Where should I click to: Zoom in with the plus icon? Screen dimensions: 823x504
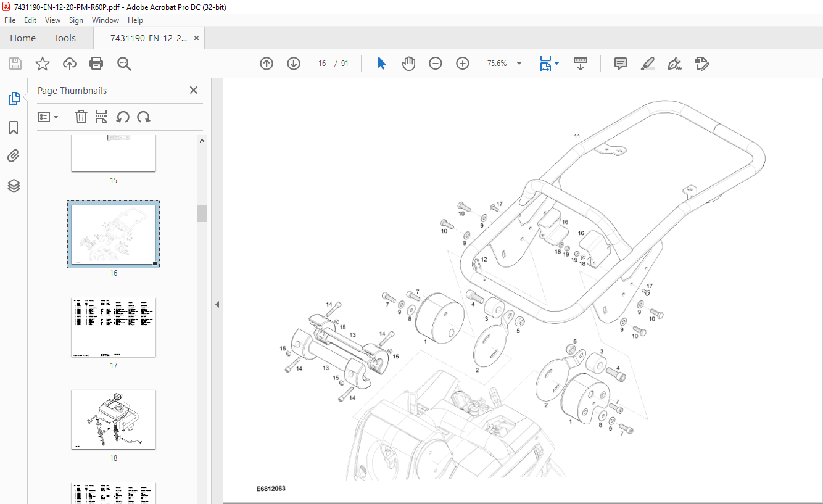point(463,64)
